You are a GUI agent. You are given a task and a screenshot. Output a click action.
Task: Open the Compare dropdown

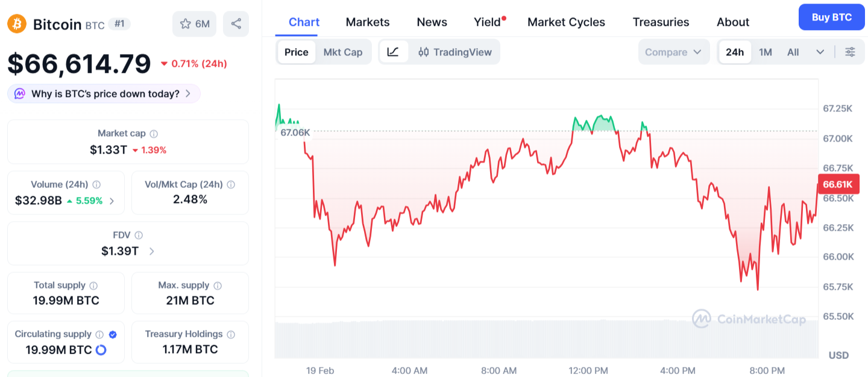click(674, 52)
